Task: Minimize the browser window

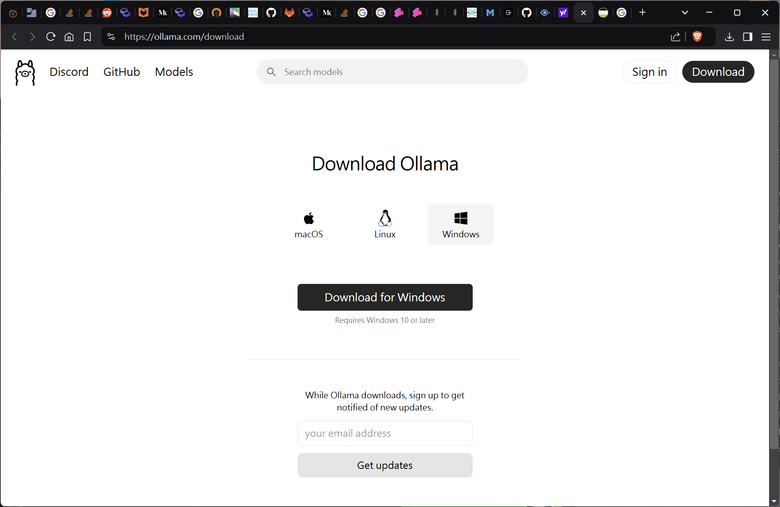Action: pyautogui.click(x=709, y=12)
